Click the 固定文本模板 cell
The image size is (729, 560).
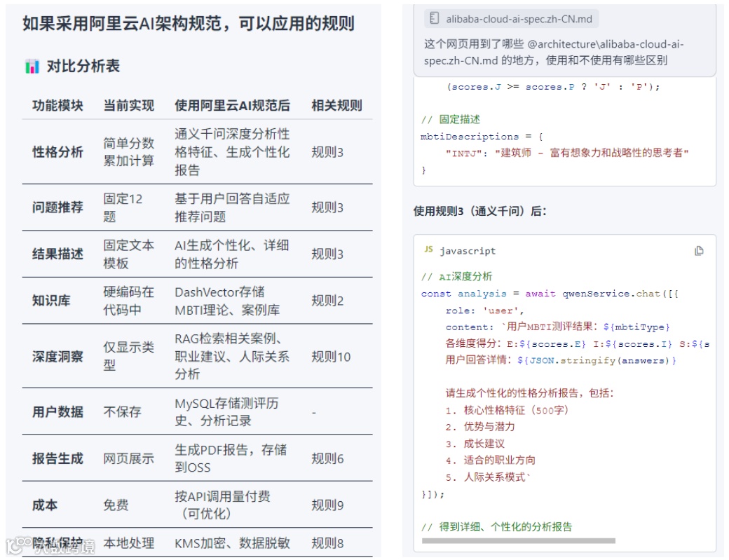click(129, 254)
